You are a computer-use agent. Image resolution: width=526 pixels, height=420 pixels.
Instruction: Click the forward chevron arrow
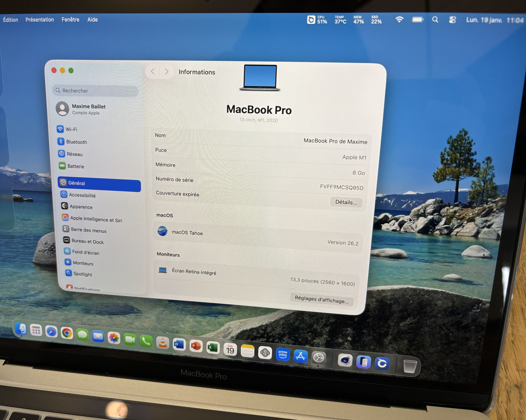pyautogui.click(x=167, y=71)
